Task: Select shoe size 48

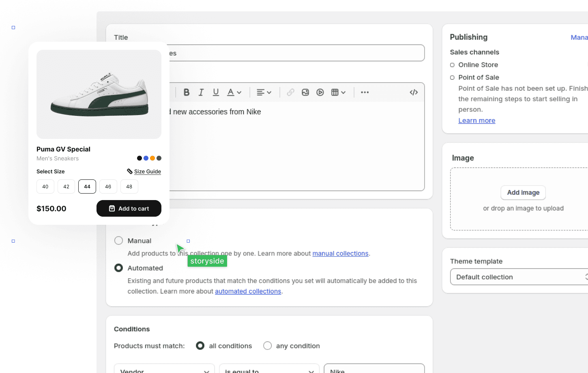Action: [129, 187]
